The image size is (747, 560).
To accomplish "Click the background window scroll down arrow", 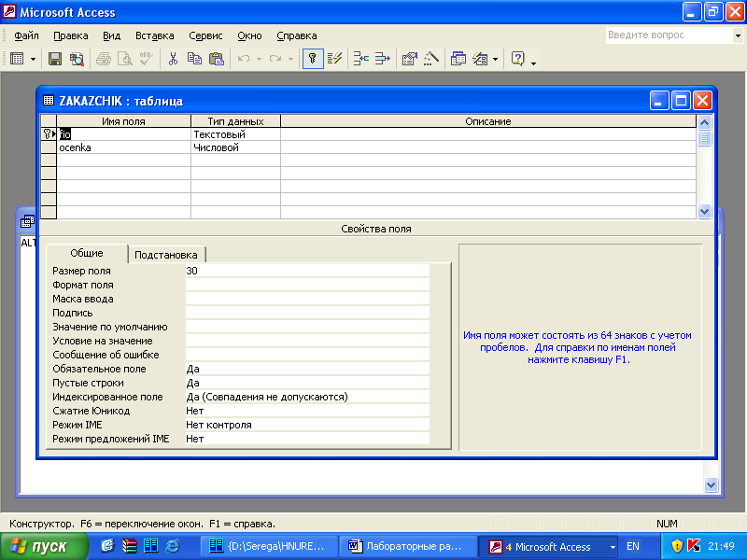I will [711, 485].
